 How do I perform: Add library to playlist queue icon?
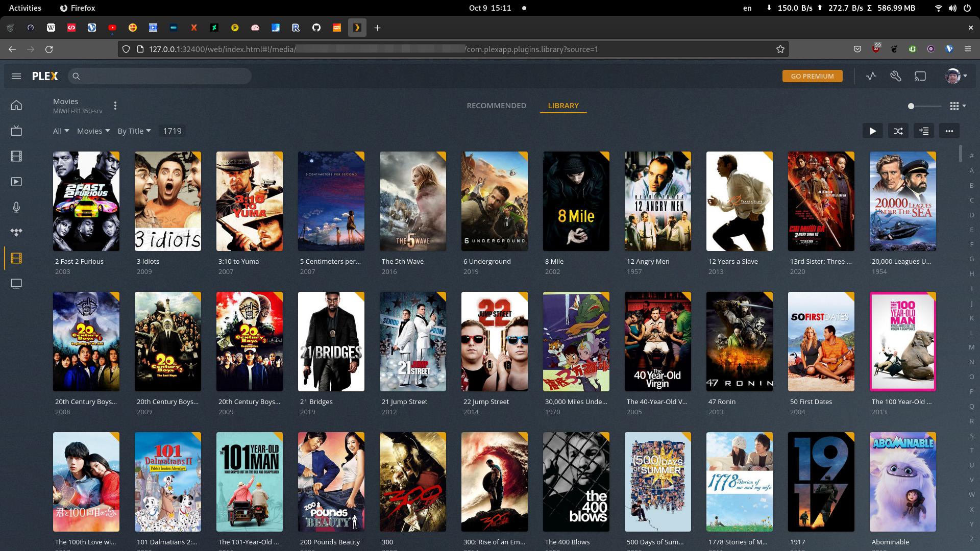tap(924, 131)
